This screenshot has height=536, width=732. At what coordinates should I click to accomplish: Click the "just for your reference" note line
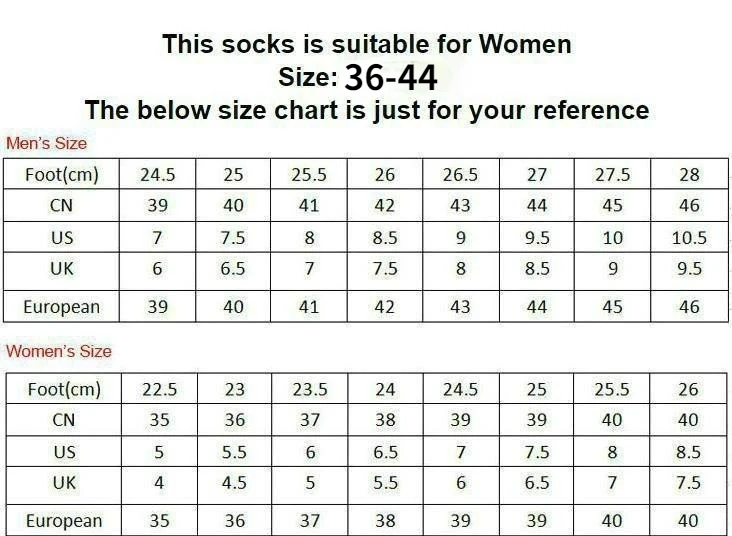[367, 109]
